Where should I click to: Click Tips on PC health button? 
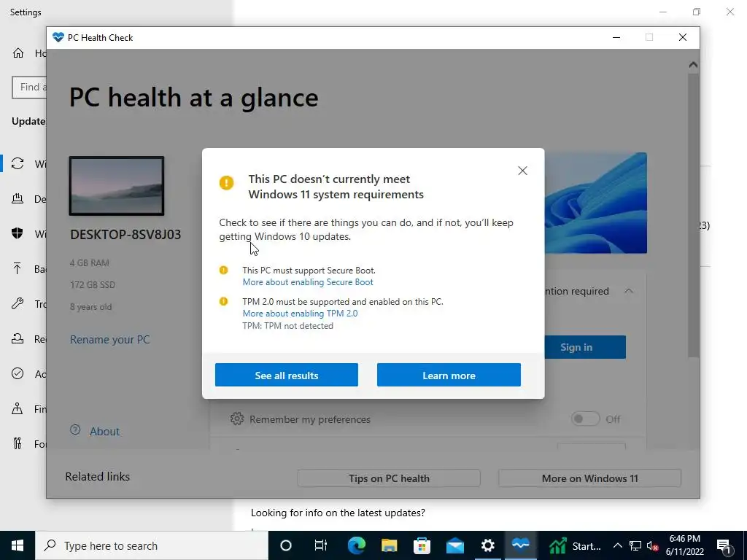[389, 478]
